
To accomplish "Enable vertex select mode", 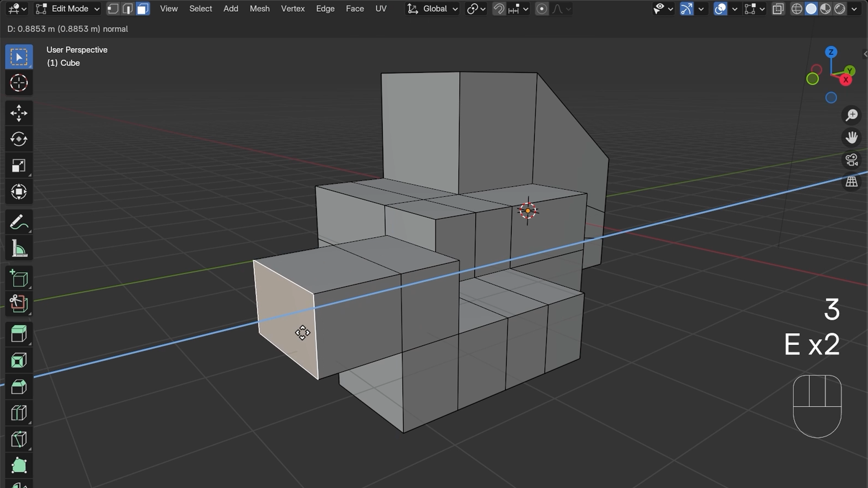I will (113, 9).
